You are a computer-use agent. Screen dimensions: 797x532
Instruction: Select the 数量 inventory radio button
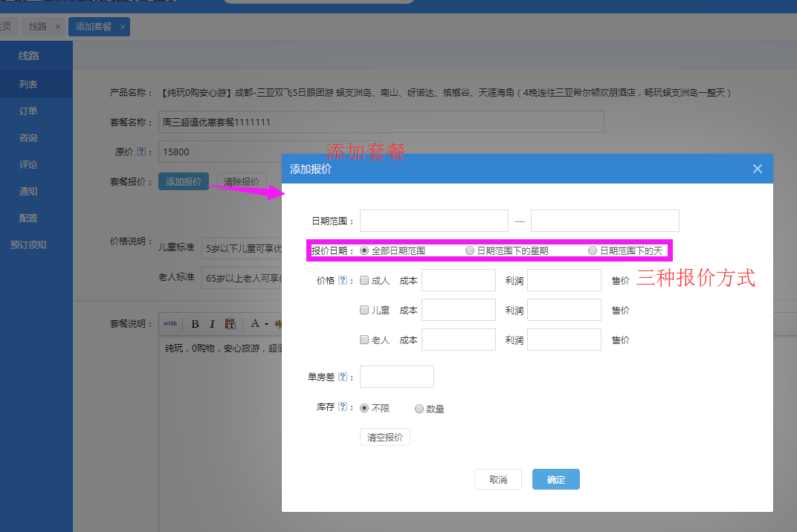[x=419, y=409]
